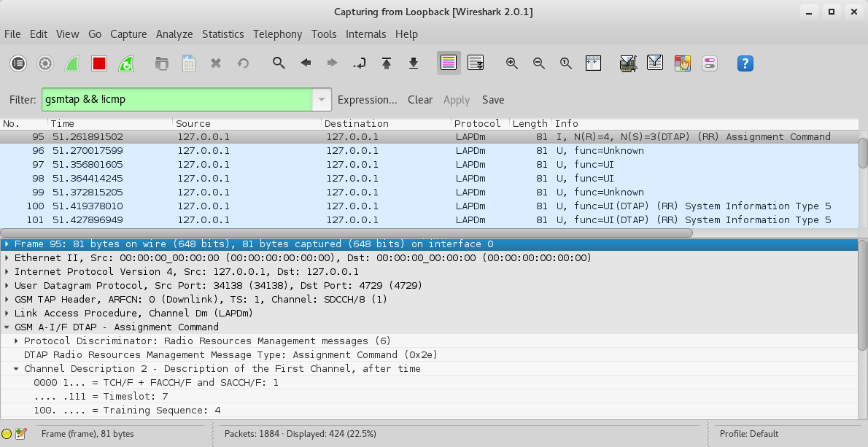This screenshot has height=447, width=868.
Task: Expand the Ethernet II details
Action: tap(7, 258)
